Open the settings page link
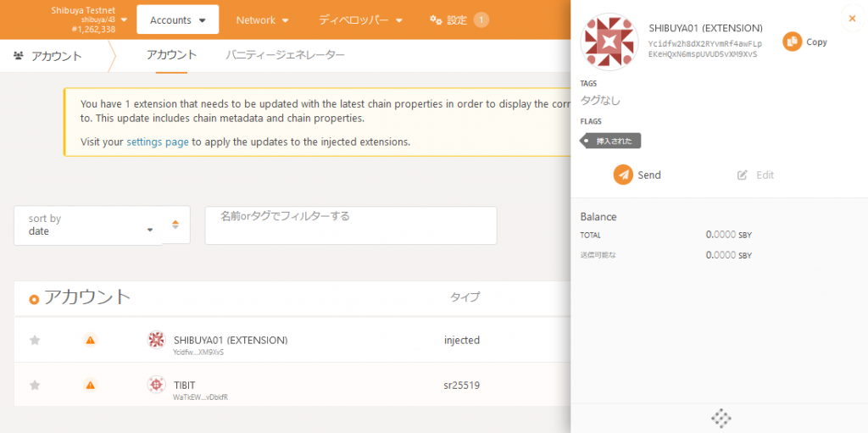Image resolution: width=868 pixels, height=433 pixels. click(x=157, y=142)
